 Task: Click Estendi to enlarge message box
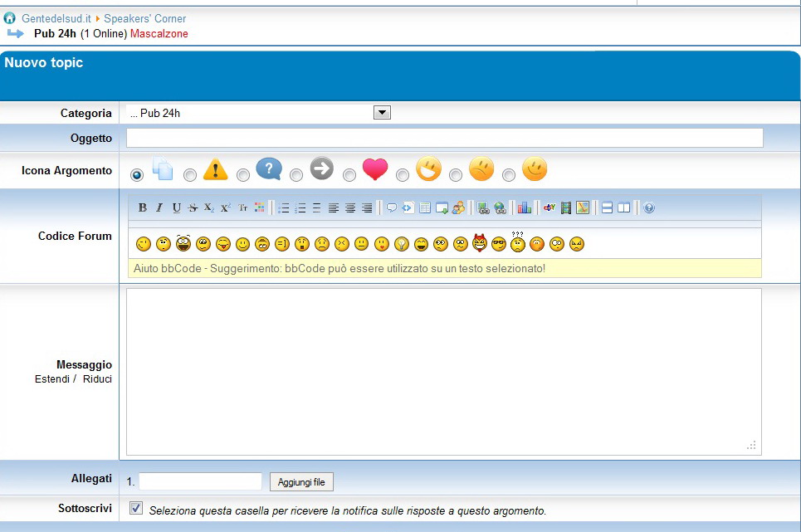53,379
